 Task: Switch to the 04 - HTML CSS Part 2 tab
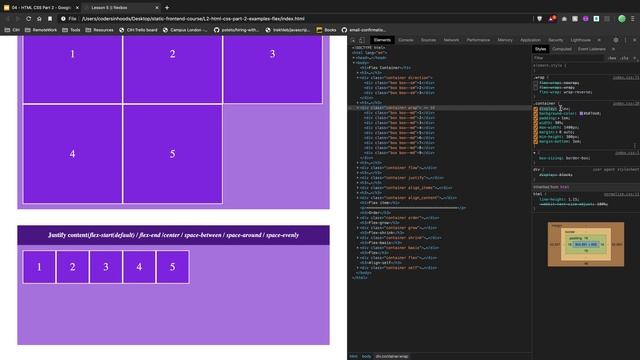click(x=41, y=7)
